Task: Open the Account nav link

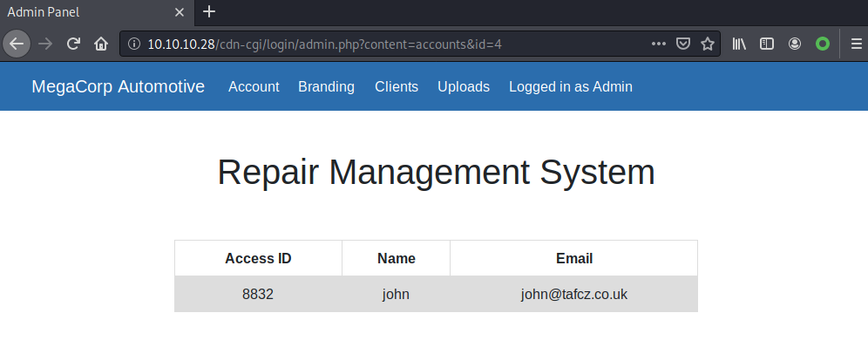Action: click(x=254, y=87)
